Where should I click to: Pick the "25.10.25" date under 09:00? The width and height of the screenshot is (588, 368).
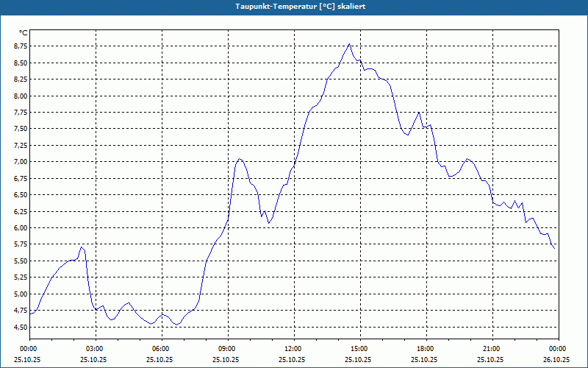tap(226, 359)
